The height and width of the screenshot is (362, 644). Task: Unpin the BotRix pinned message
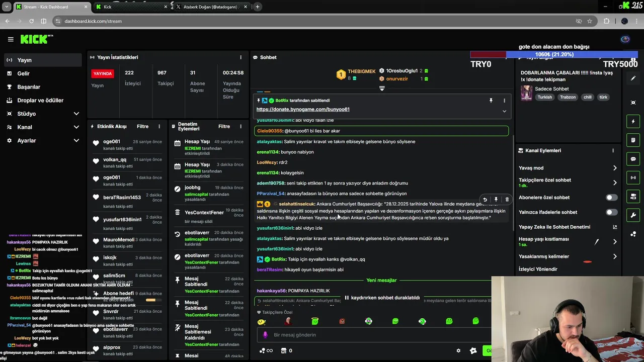[x=491, y=101]
